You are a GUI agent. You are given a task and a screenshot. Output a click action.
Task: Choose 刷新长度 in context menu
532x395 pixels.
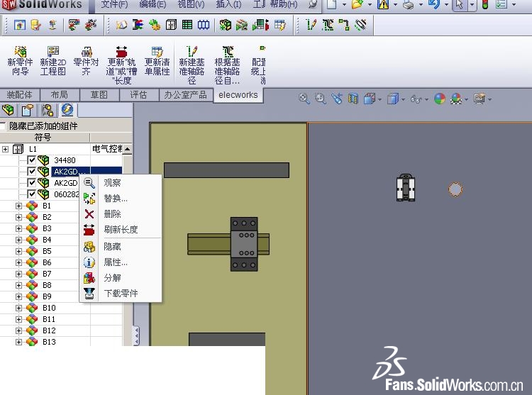tap(121, 230)
